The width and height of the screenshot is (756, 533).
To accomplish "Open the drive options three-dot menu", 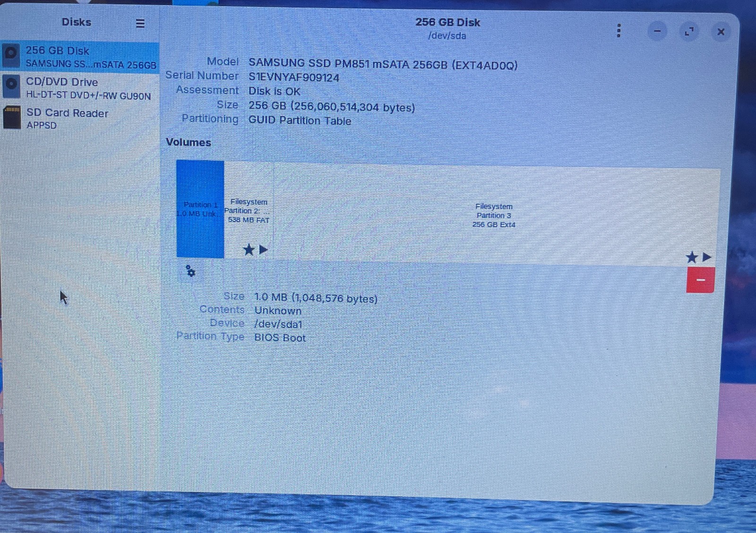I will [x=619, y=31].
